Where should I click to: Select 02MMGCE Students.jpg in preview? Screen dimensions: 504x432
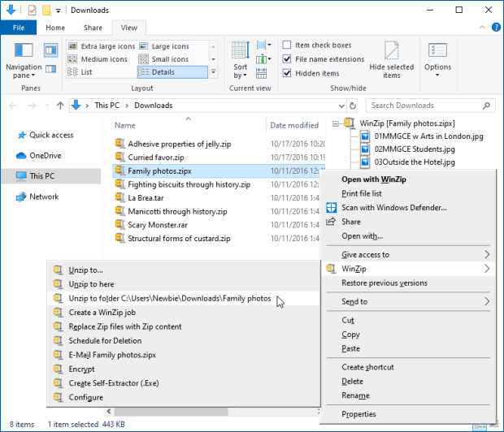[415, 149]
